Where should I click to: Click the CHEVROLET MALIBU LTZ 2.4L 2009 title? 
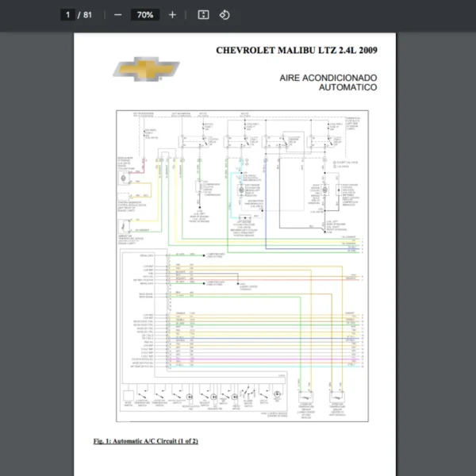[296, 50]
